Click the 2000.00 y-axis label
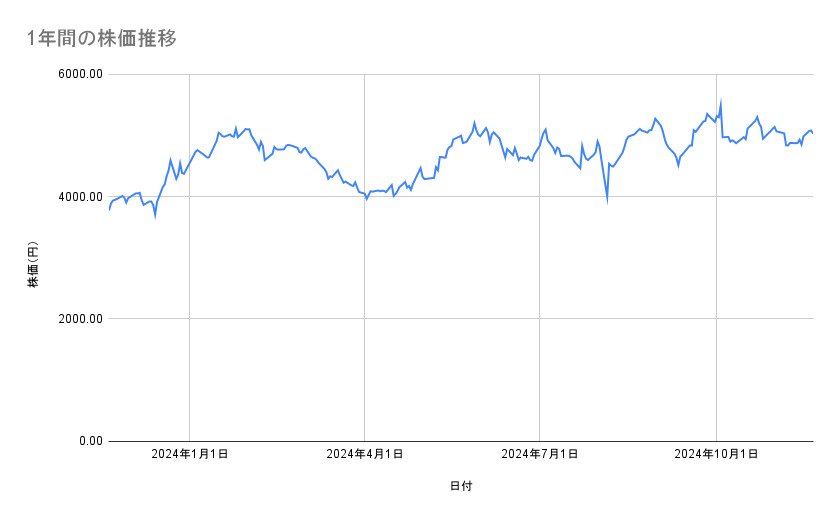Image resolution: width=839 pixels, height=519 pixels. point(78,319)
